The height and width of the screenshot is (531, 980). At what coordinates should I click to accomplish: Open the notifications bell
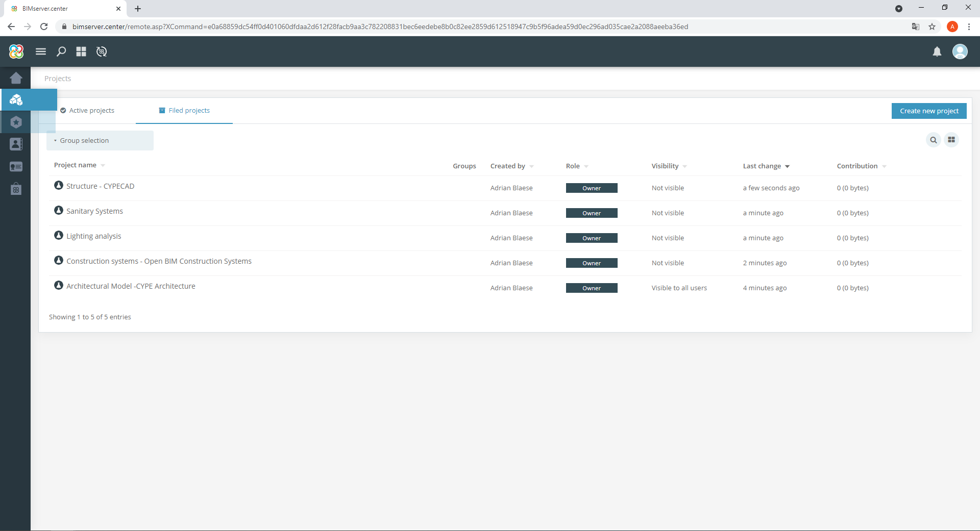click(937, 52)
